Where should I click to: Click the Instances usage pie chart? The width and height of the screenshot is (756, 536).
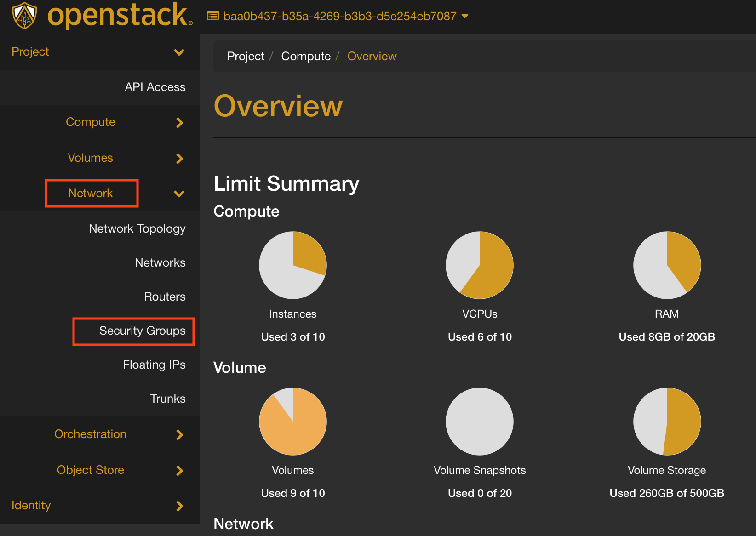292,265
